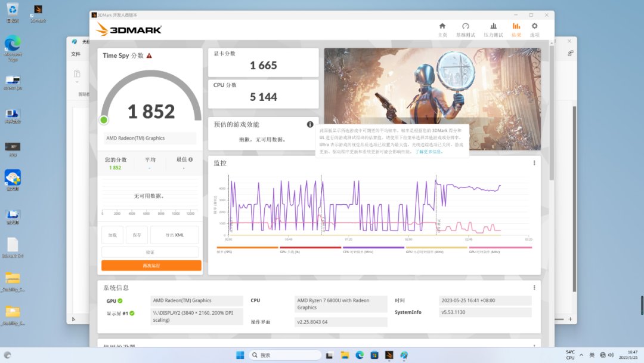The image size is (644, 363).
Task: Follow the learn more link in the tooltip
Action: tap(428, 152)
